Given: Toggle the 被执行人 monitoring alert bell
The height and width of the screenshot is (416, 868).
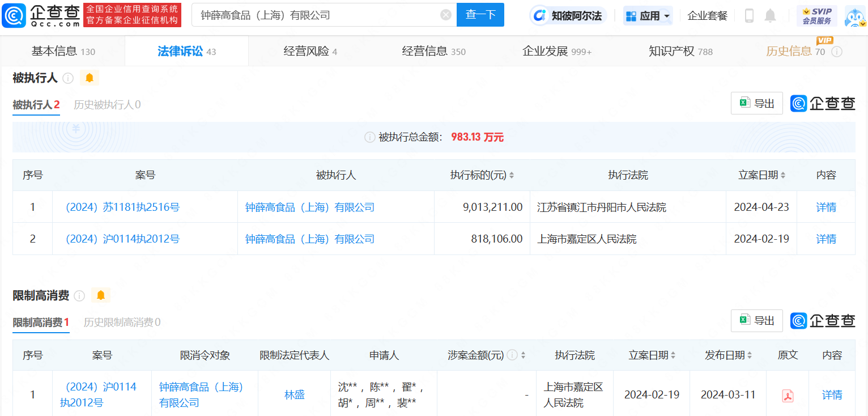Looking at the screenshot, I should 90,78.
